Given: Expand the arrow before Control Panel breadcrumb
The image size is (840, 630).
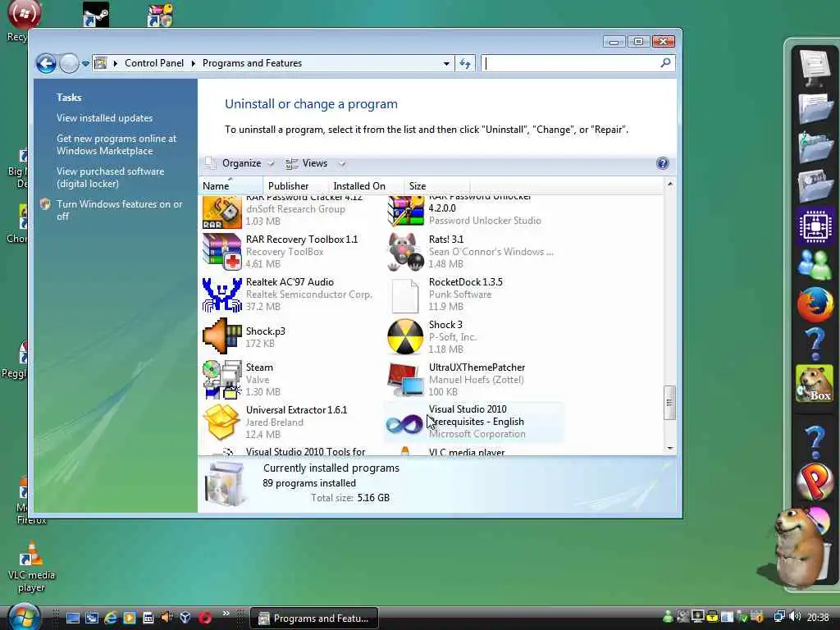Looking at the screenshot, I should [x=115, y=63].
